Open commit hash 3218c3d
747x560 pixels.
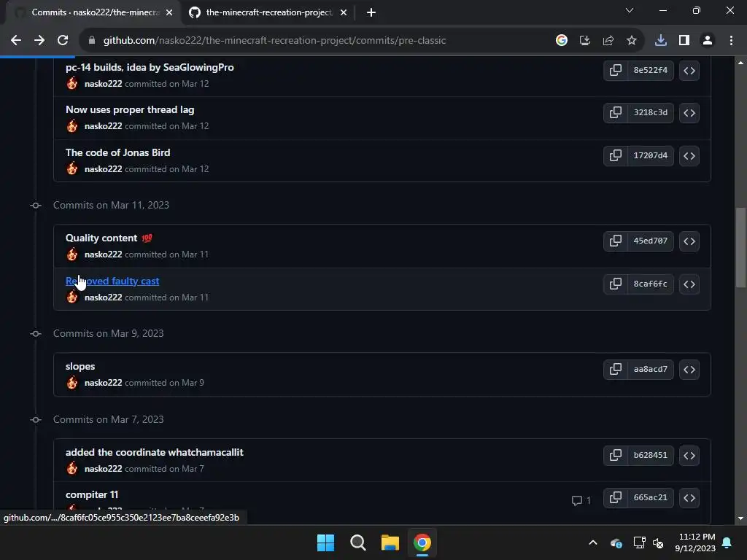[650, 113]
